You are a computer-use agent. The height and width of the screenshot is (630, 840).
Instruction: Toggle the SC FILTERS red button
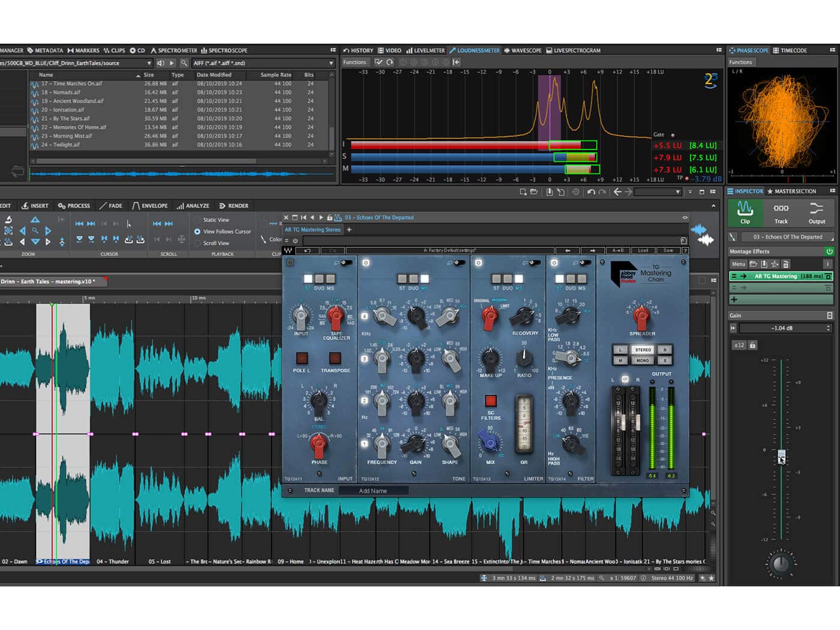491,400
